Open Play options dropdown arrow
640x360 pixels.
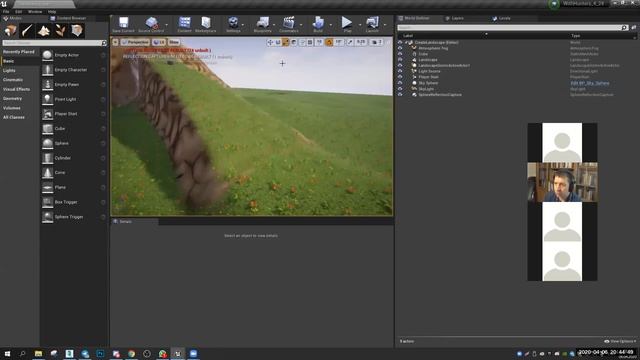pos(360,25)
